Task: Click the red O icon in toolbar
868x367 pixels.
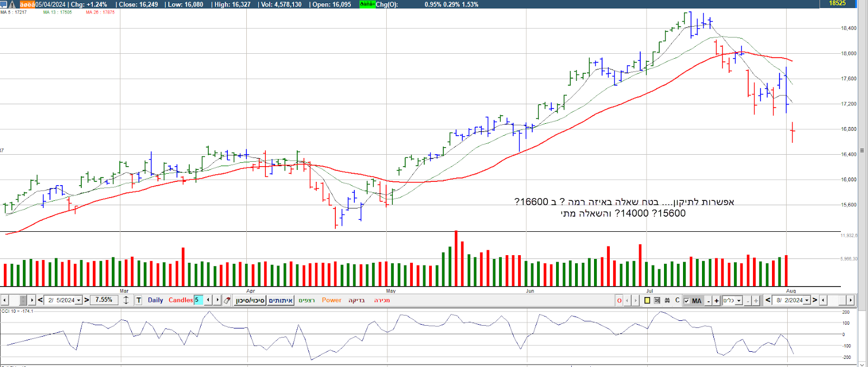Action: (x=619, y=301)
